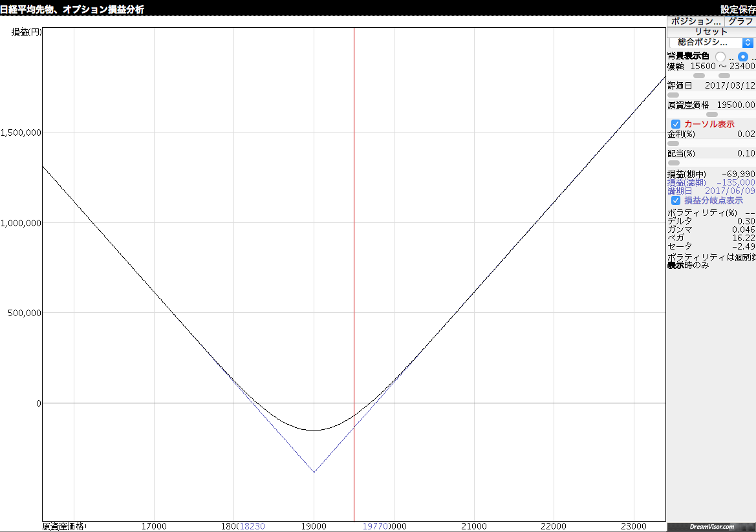Click the リセット button
This screenshot has width=756, height=532.
[x=711, y=32]
